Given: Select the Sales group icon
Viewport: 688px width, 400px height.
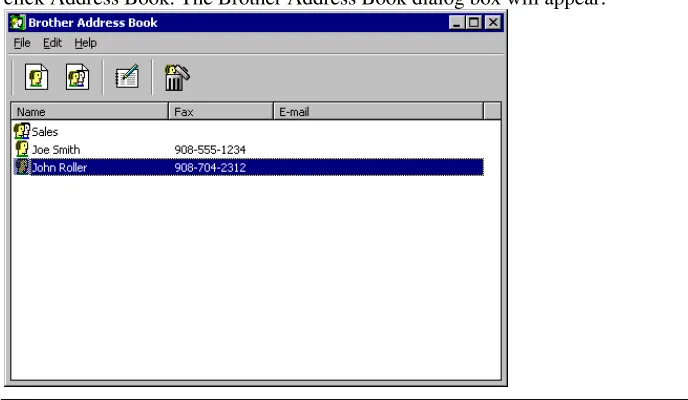Looking at the screenshot, I should tap(22, 131).
